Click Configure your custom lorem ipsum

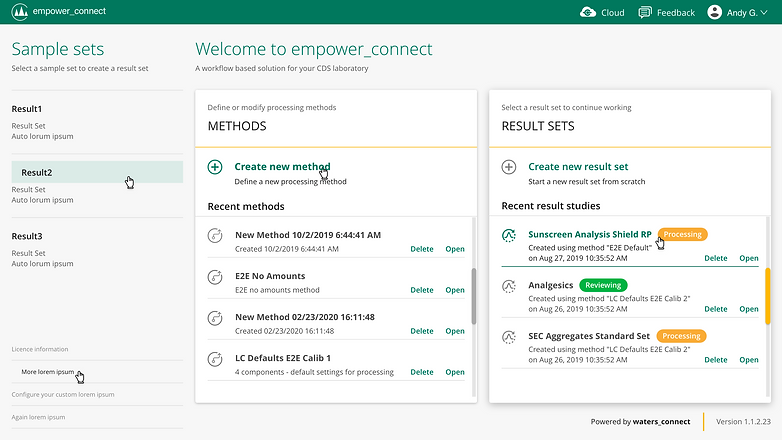(x=63, y=394)
